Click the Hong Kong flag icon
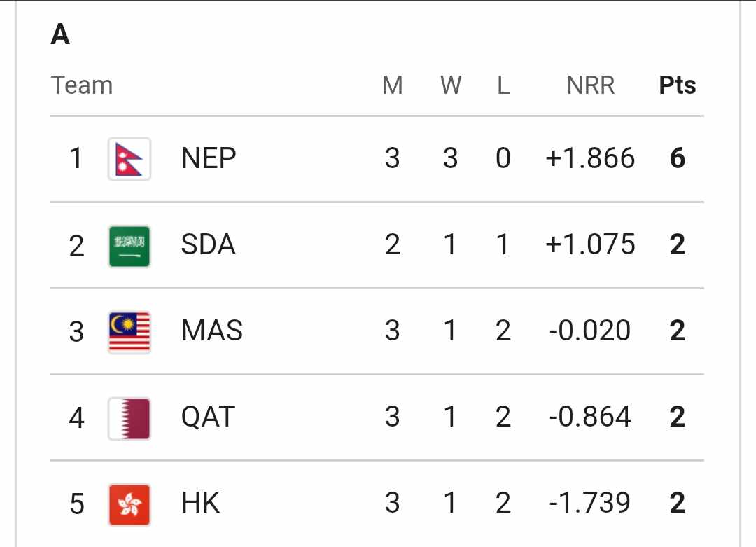 (129, 504)
